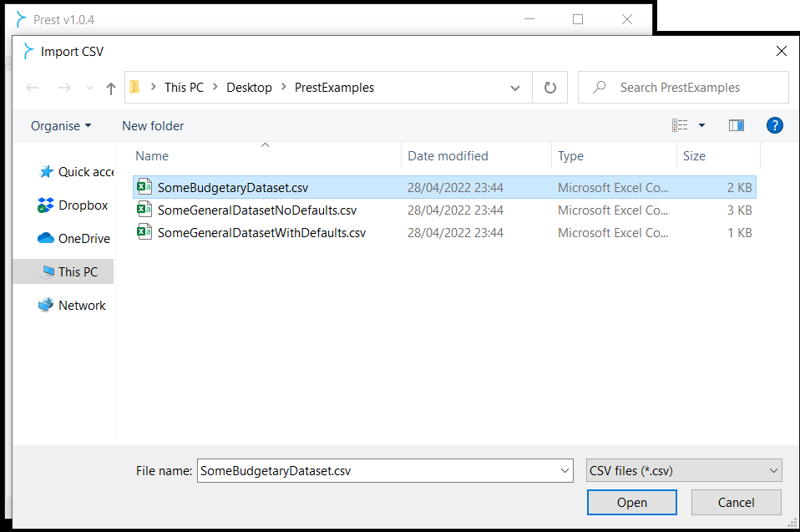Click the search magnifier icon
Screen dimensions: 800x532
tap(600, 87)
